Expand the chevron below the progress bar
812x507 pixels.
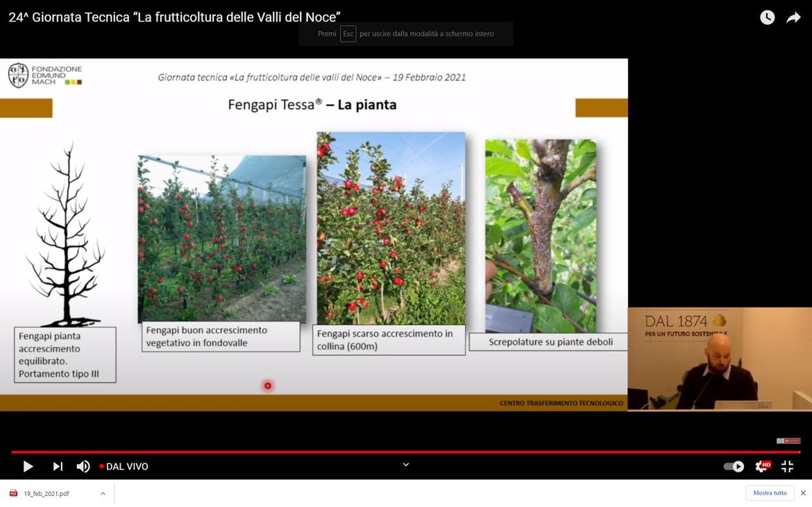(406, 465)
